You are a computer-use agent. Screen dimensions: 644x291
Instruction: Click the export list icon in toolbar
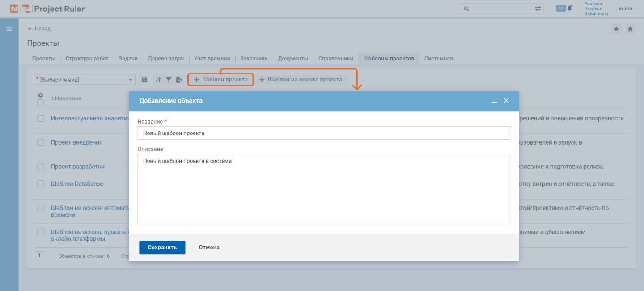[x=179, y=80]
